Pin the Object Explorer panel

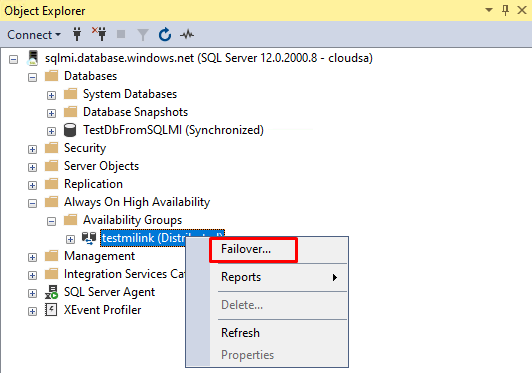click(505, 11)
